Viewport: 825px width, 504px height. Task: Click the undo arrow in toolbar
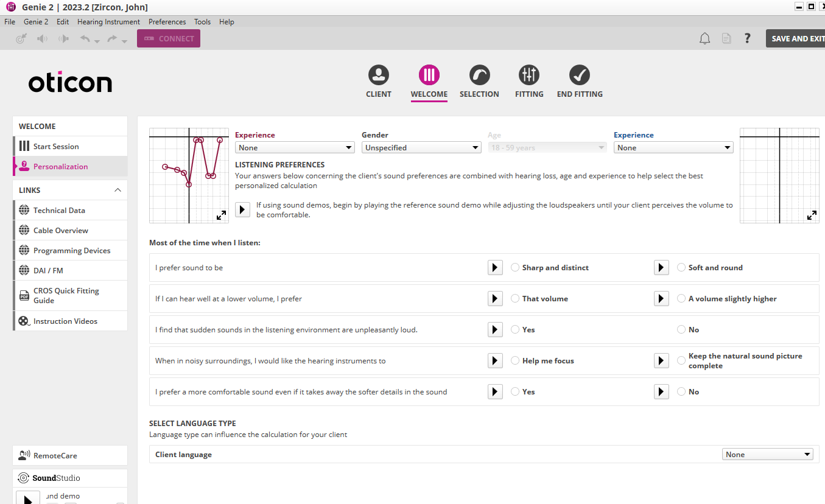coord(85,38)
